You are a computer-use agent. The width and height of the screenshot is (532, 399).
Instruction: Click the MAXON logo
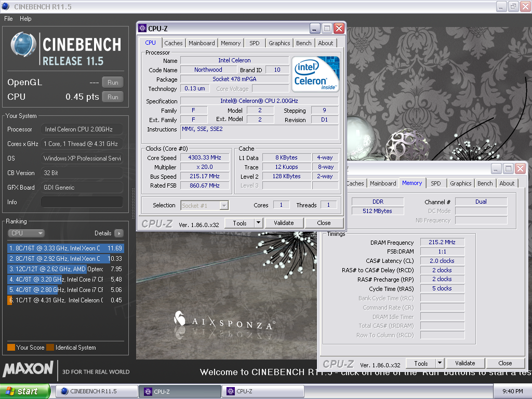pyautogui.click(x=28, y=369)
